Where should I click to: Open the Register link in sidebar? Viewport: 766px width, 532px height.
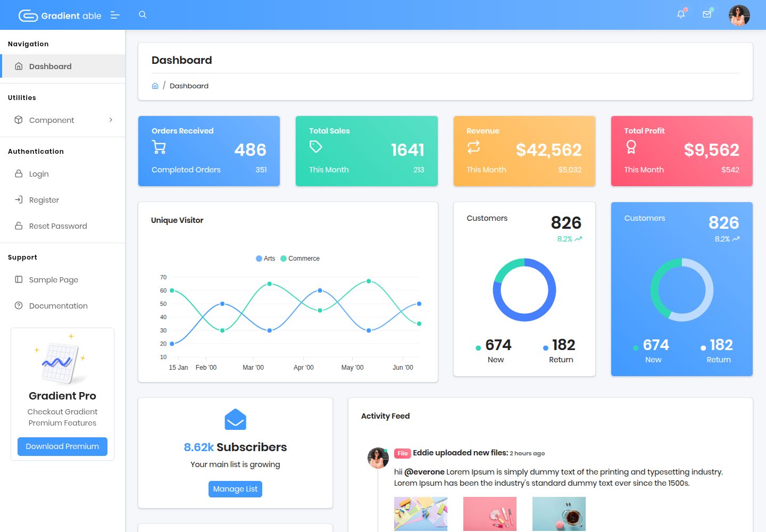click(x=63, y=199)
